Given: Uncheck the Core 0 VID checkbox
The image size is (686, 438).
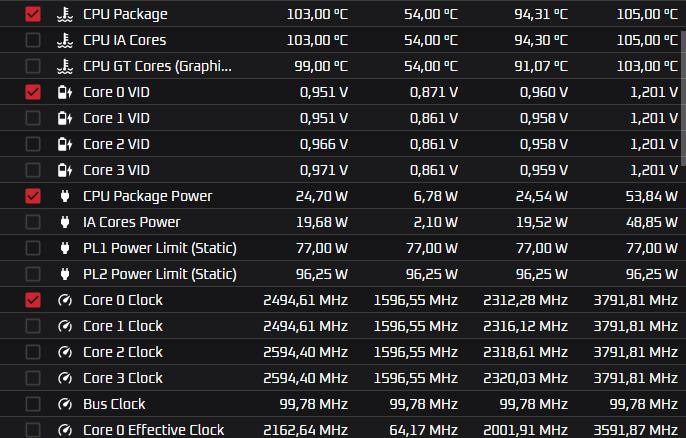Looking at the screenshot, I should (33, 92).
